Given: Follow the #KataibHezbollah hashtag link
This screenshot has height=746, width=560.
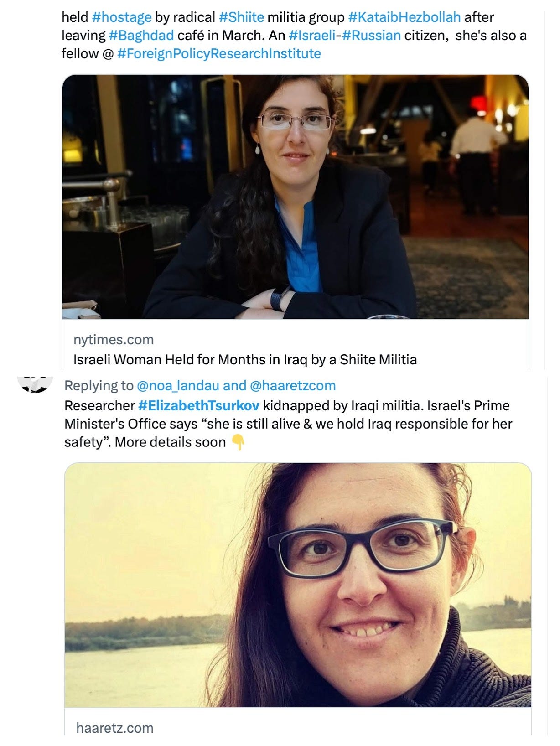Looking at the screenshot, I should [x=404, y=17].
